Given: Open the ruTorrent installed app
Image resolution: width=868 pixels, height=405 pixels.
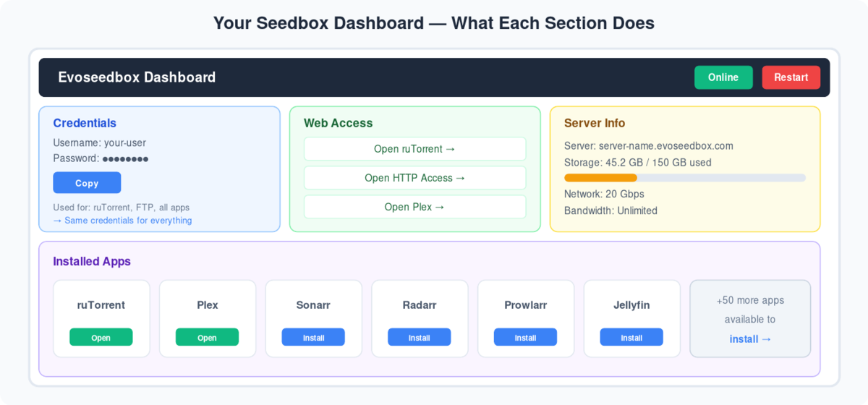Looking at the screenshot, I should 101,337.
